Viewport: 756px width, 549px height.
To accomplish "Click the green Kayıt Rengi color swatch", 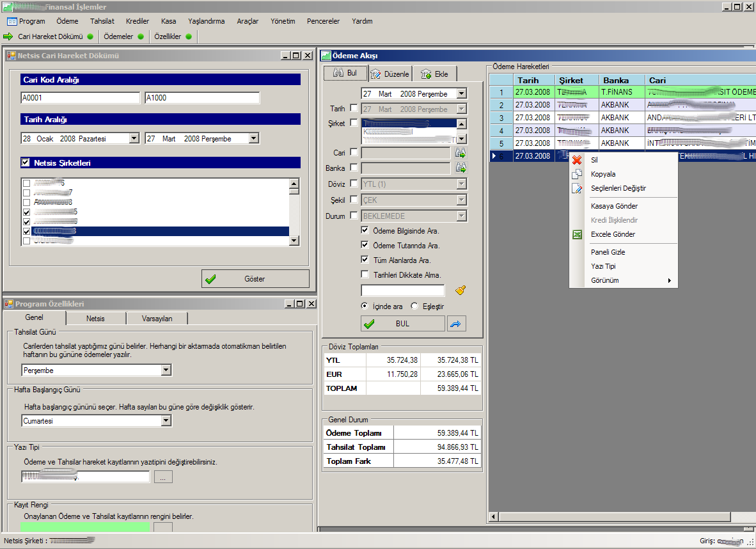I will (x=84, y=527).
